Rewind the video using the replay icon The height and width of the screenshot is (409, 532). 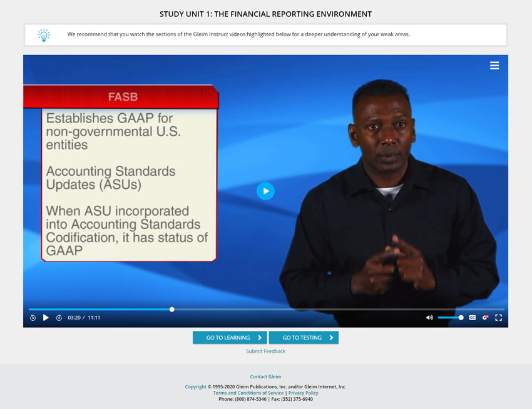coord(33,318)
